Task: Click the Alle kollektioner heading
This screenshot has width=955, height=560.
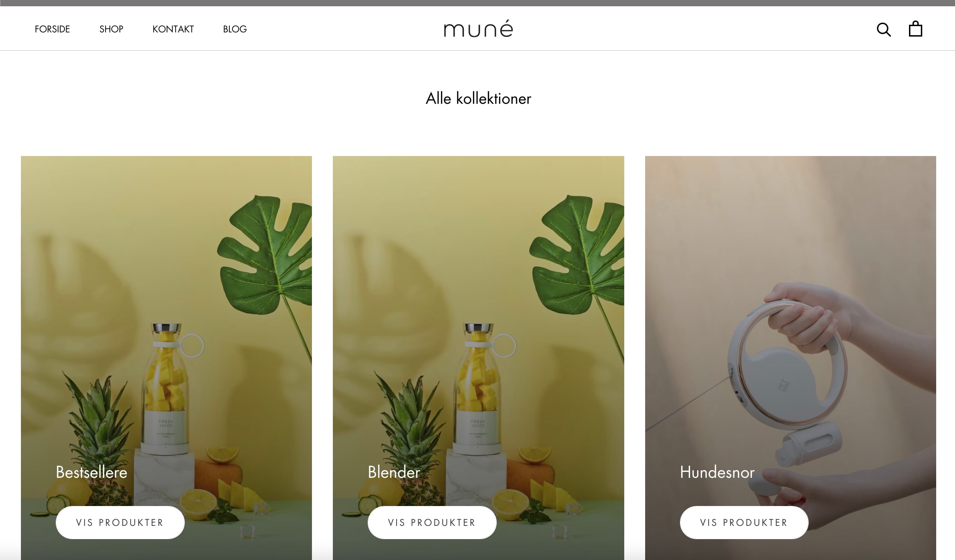Action: 478,99
